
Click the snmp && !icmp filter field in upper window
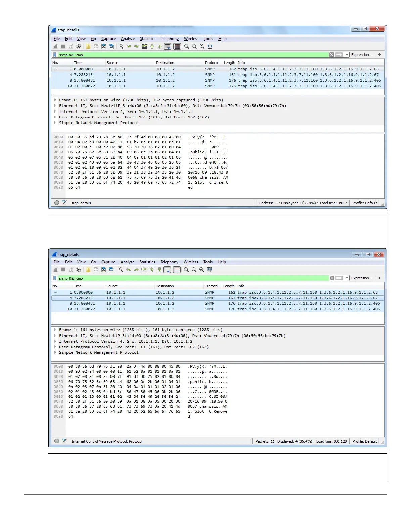pos(193,55)
